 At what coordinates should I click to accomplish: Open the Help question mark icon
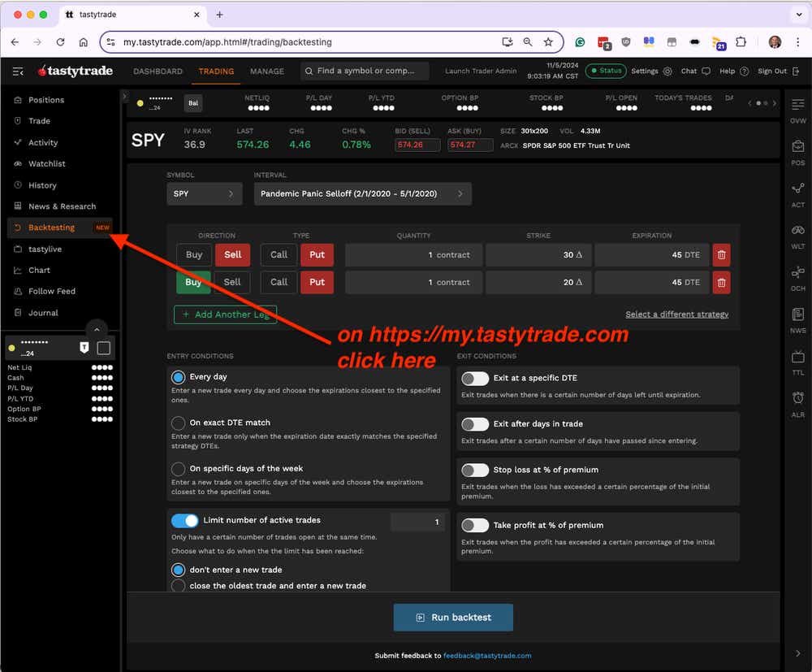click(x=744, y=72)
